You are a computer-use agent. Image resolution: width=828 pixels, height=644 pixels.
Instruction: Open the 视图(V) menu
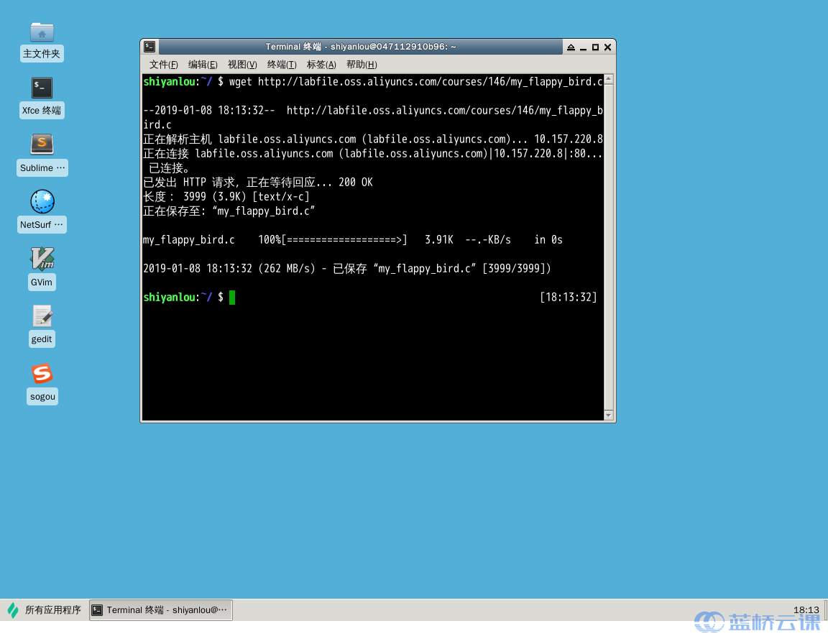(x=242, y=65)
